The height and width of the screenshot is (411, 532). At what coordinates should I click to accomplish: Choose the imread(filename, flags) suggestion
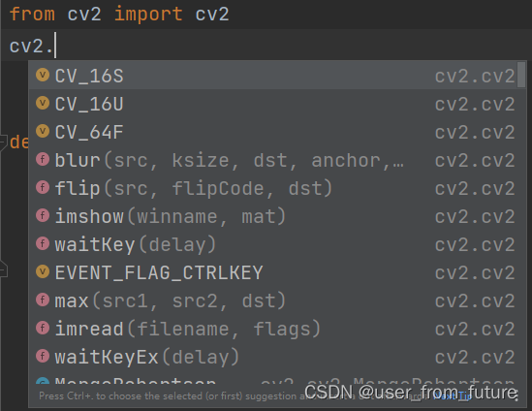273,329
